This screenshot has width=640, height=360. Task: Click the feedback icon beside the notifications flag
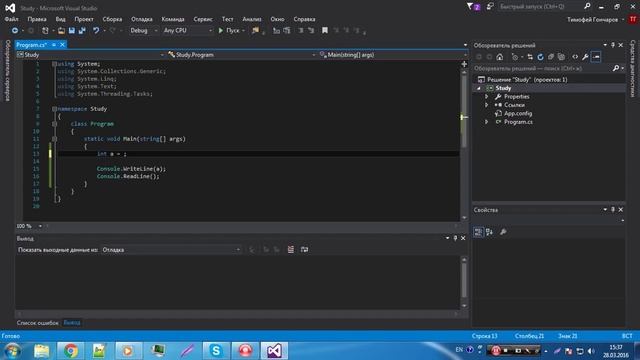tap(490, 7)
